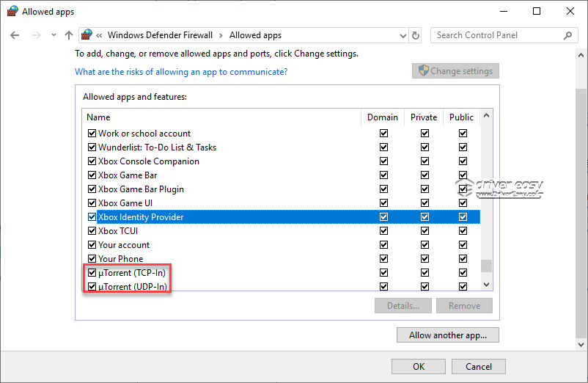The width and height of the screenshot is (588, 383).
Task: Click the Change settings button
Action: coord(455,71)
